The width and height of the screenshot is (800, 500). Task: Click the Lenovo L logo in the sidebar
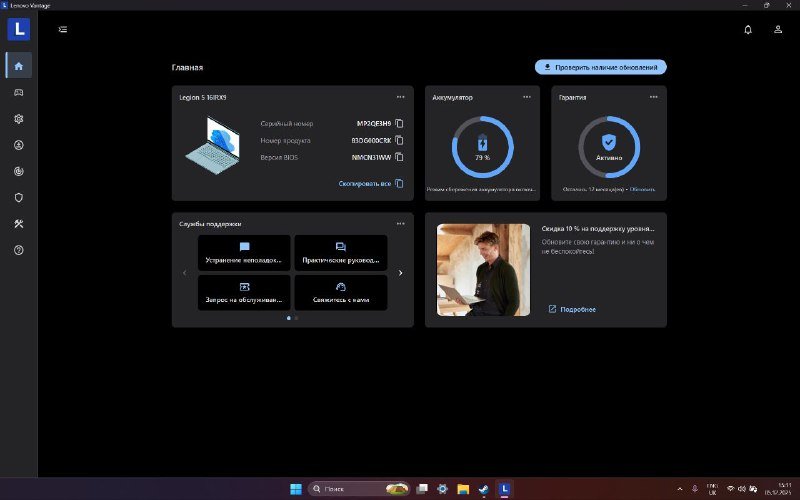(19, 29)
